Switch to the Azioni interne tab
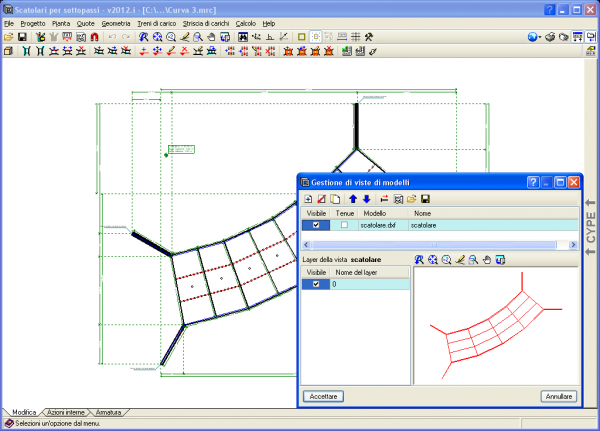Viewport: 600px width, 431px height. click(x=66, y=413)
